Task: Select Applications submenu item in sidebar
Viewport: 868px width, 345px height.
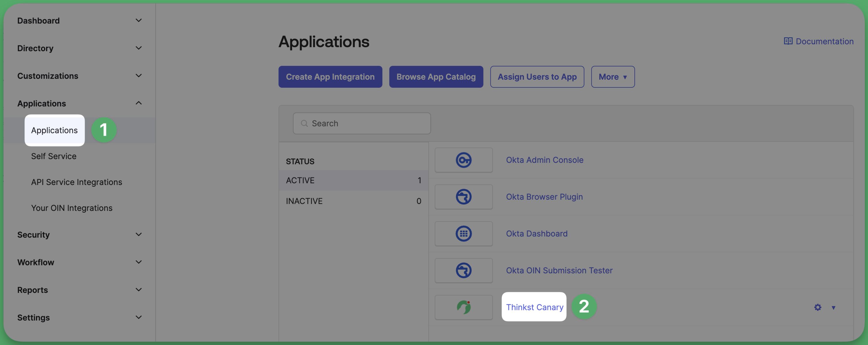Action: [x=54, y=130]
